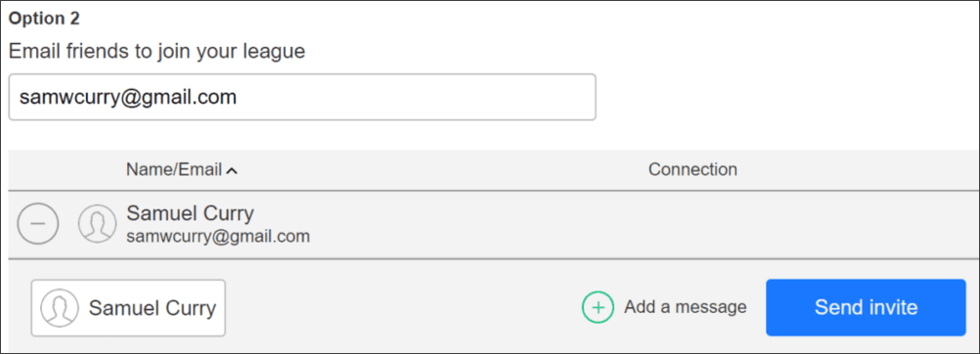
Task: Click the avatar icon inside the Samuel Curry chip
Action: pyautogui.click(x=60, y=308)
